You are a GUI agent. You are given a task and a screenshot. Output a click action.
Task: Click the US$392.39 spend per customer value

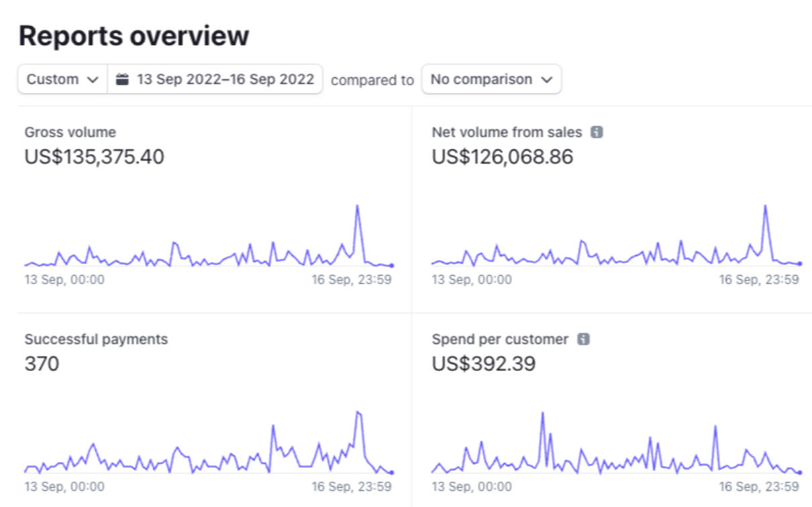pos(483,364)
